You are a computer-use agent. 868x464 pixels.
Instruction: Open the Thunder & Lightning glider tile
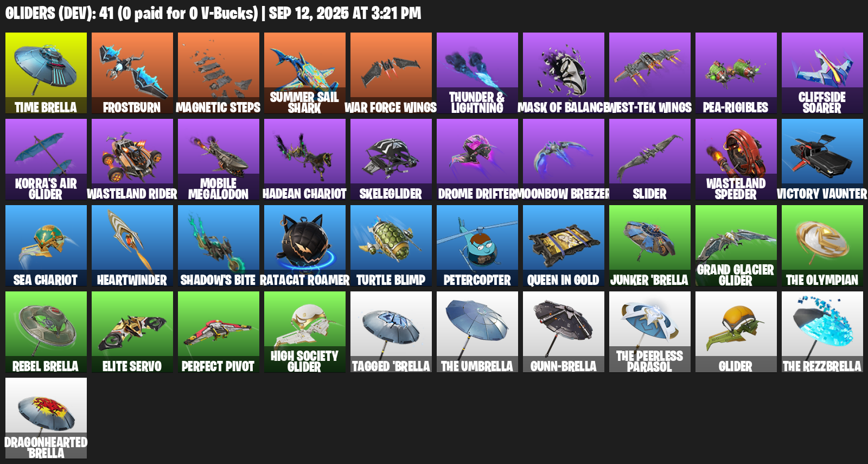(477, 73)
